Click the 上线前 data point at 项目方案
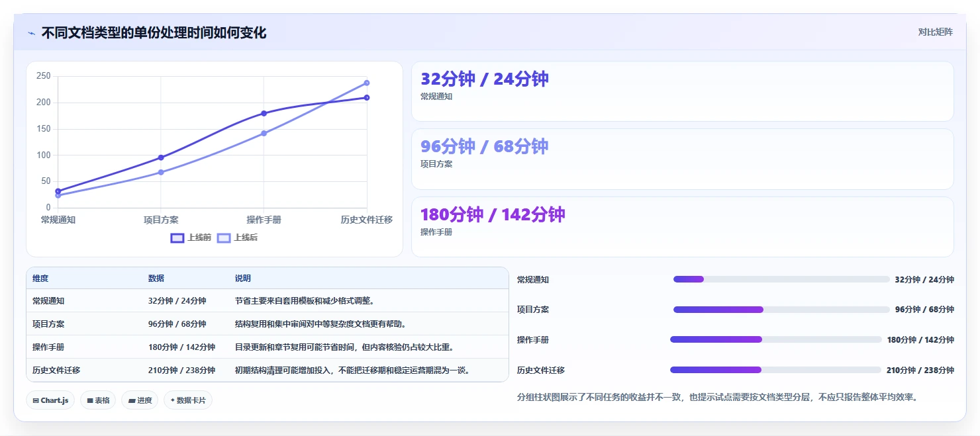 point(161,157)
